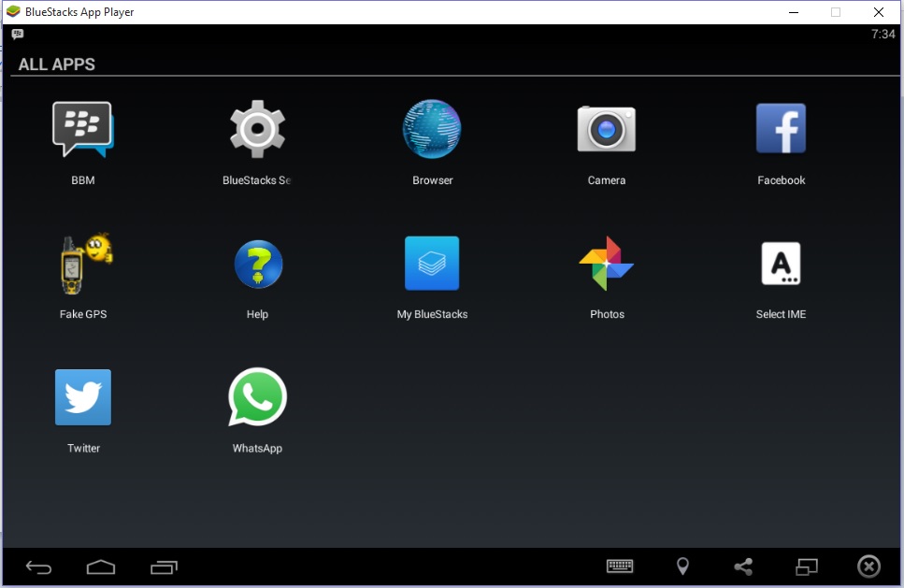Click the 7:34 clock in status bar

click(882, 34)
